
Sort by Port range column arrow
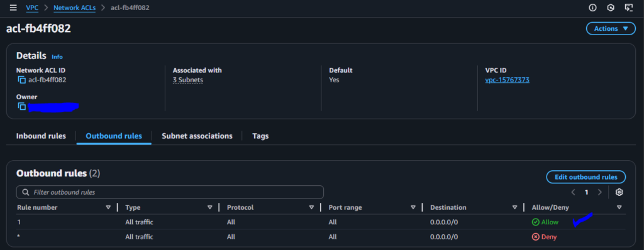(413, 207)
